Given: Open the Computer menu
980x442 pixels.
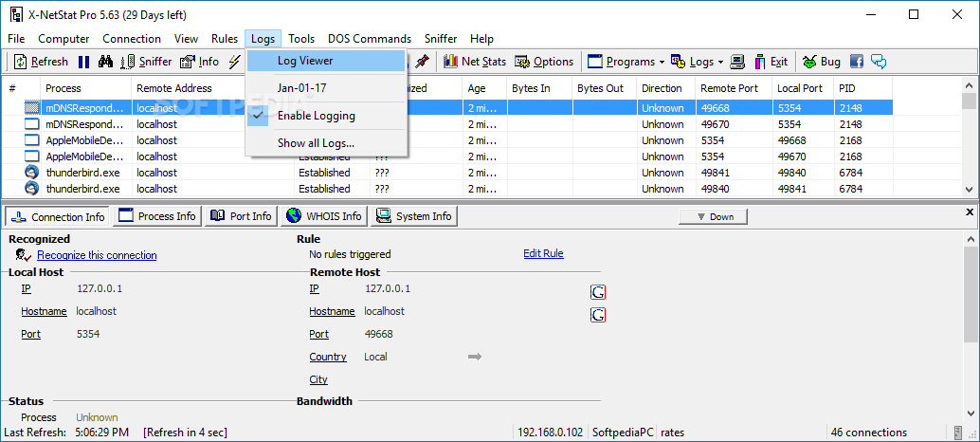Looking at the screenshot, I should tap(64, 39).
